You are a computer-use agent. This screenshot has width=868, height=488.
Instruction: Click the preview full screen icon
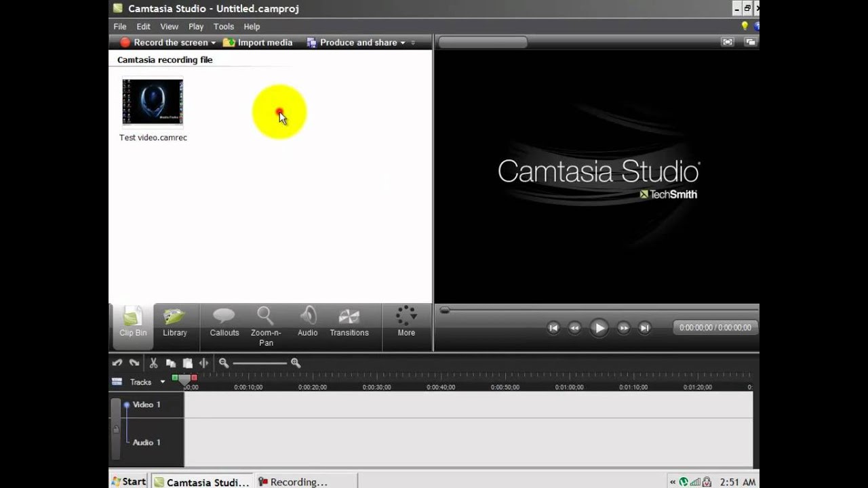(728, 42)
